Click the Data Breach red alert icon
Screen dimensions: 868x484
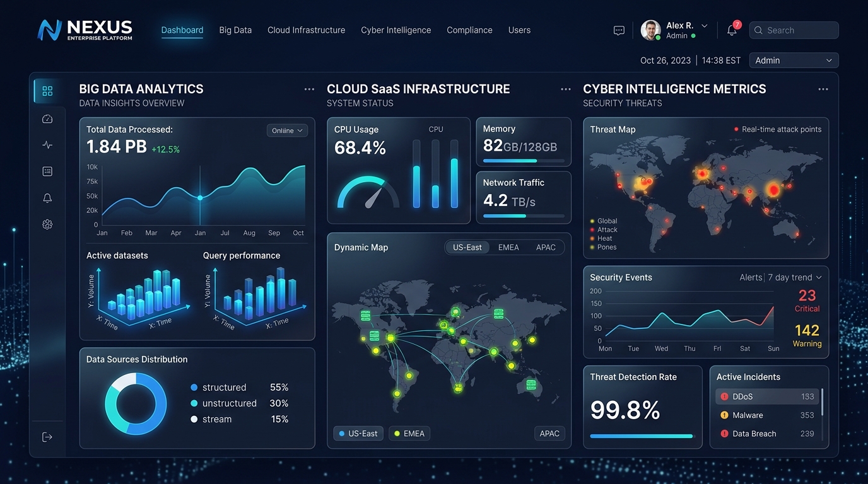pyautogui.click(x=724, y=434)
